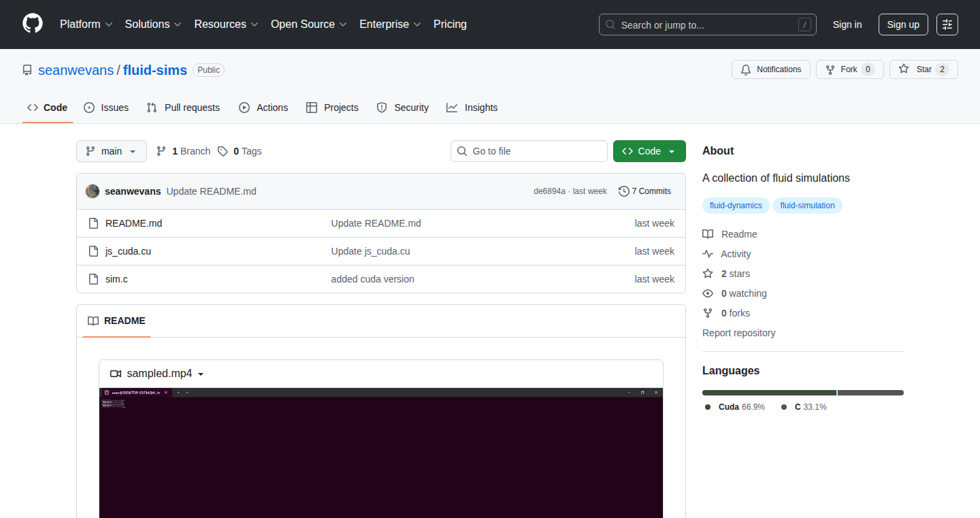The height and width of the screenshot is (518, 980).
Task: Click the seanwevans avatar in commit row
Action: coord(93,191)
